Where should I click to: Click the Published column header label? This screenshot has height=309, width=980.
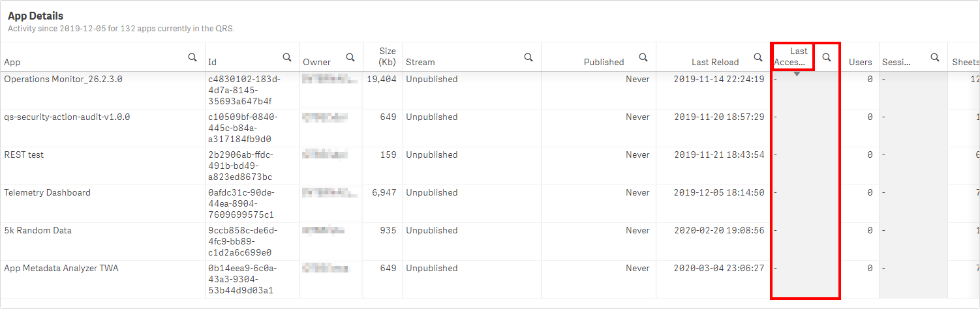coord(604,62)
